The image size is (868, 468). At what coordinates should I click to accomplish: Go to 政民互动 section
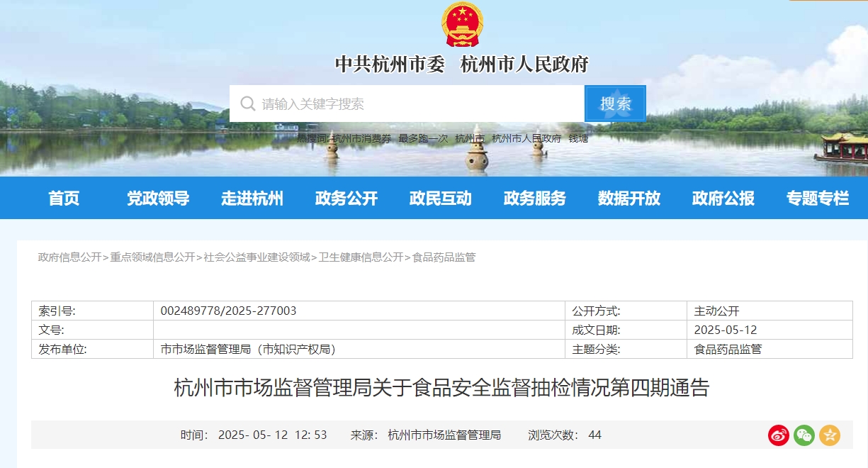441,199
